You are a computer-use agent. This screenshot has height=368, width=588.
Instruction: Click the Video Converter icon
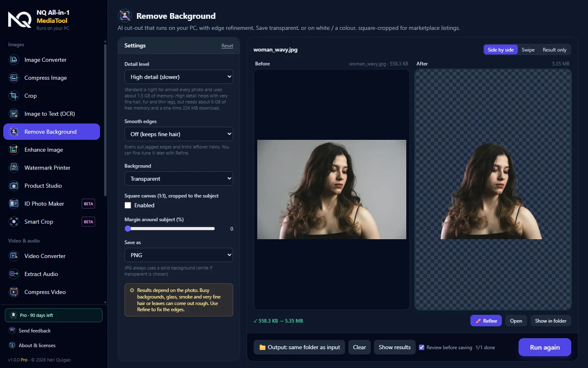[x=14, y=256]
